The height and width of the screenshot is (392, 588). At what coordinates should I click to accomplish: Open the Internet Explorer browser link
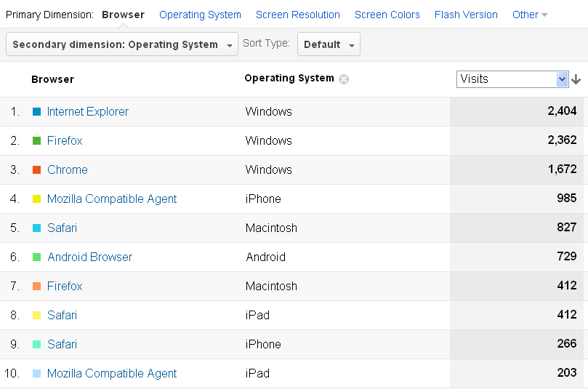pyautogui.click(x=88, y=111)
